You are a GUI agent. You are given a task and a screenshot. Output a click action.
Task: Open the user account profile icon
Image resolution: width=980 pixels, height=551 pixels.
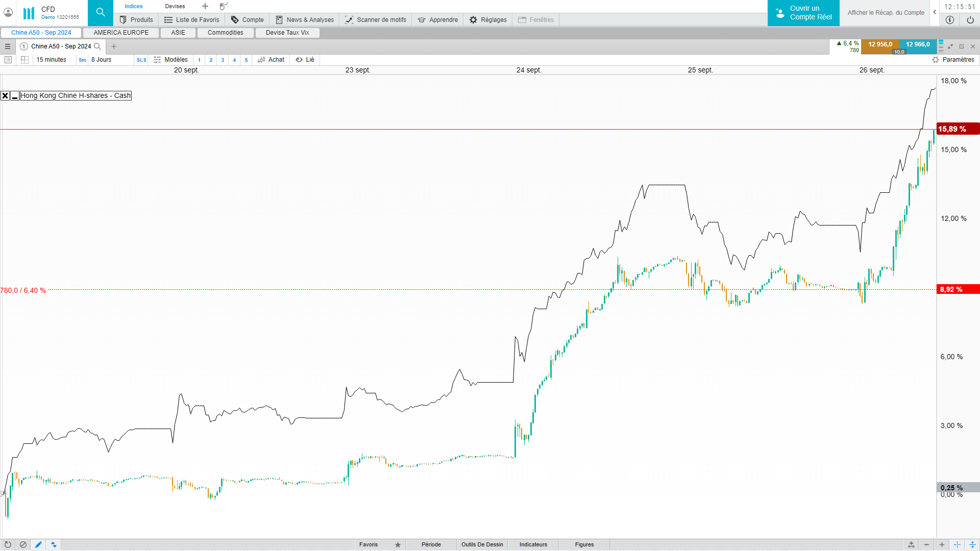pos(8,12)
